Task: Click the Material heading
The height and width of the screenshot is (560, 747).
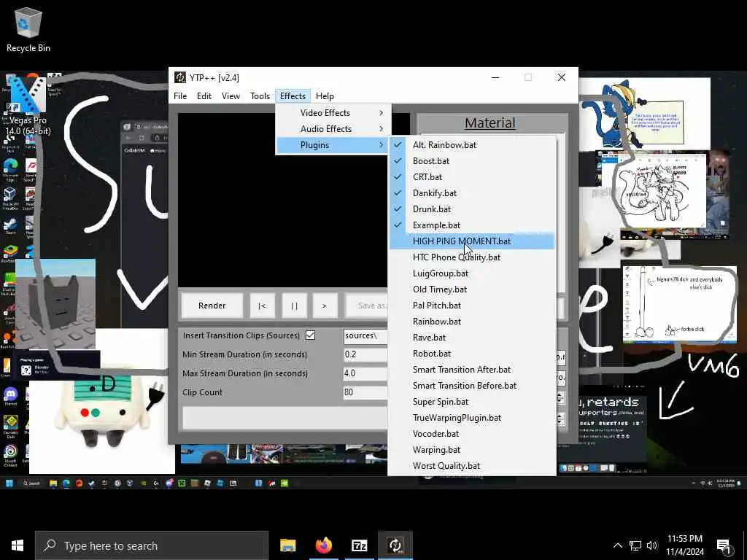Action: click(x=489, y=122)
